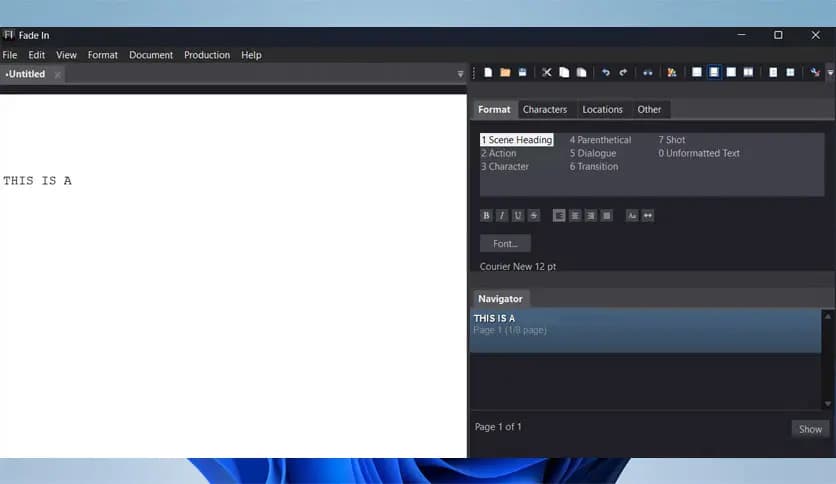
Task: Set center text alignment
Action: [x=575, y=215]
